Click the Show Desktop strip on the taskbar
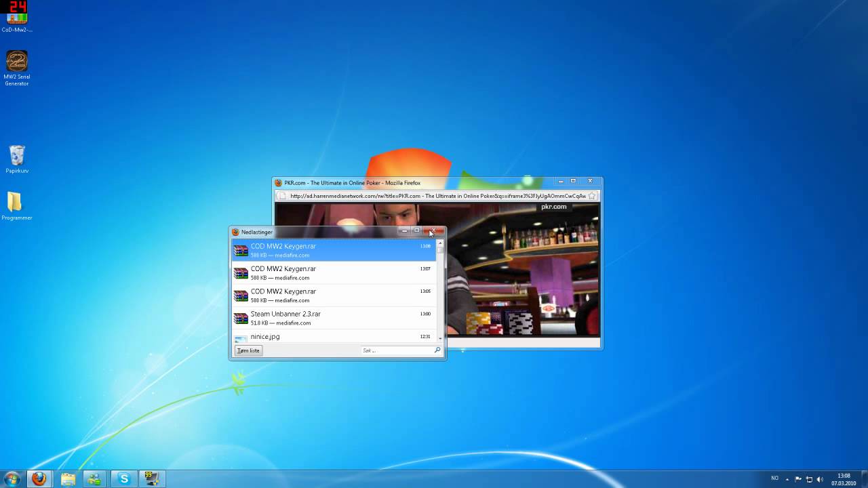868x488 pixels. tap(863, 479)
